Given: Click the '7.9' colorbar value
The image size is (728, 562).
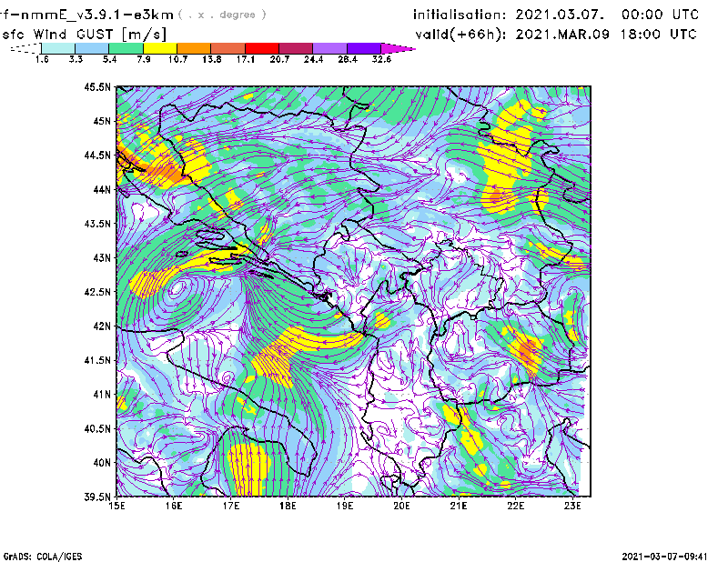Looking at the screenshot, I should pos(144,59).
